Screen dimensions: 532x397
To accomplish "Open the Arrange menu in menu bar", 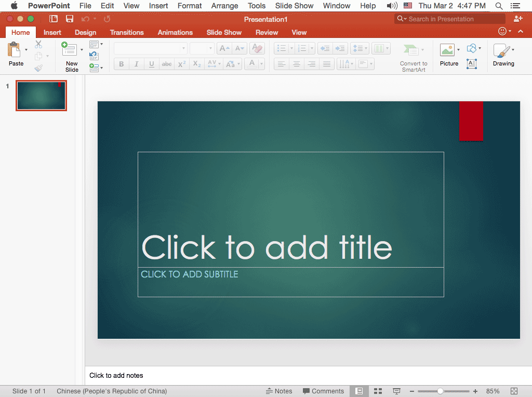I will point(224,6).
